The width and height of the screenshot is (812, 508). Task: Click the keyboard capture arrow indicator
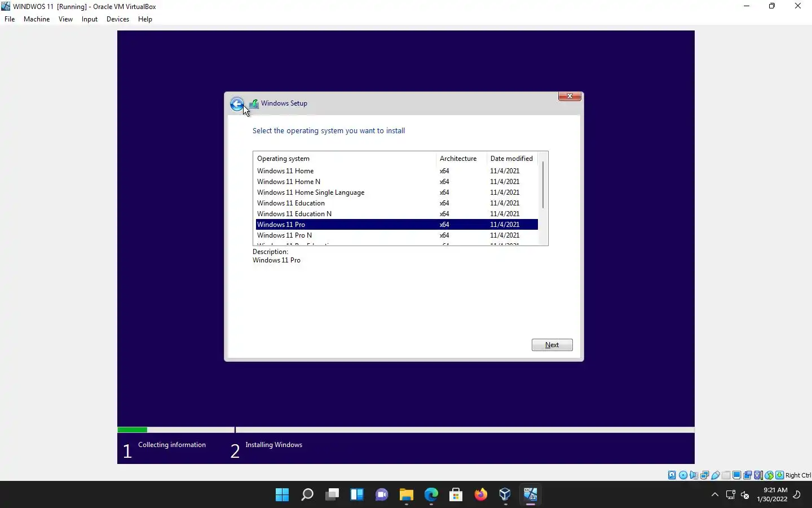pyautogui.click(x=780, y=475)
